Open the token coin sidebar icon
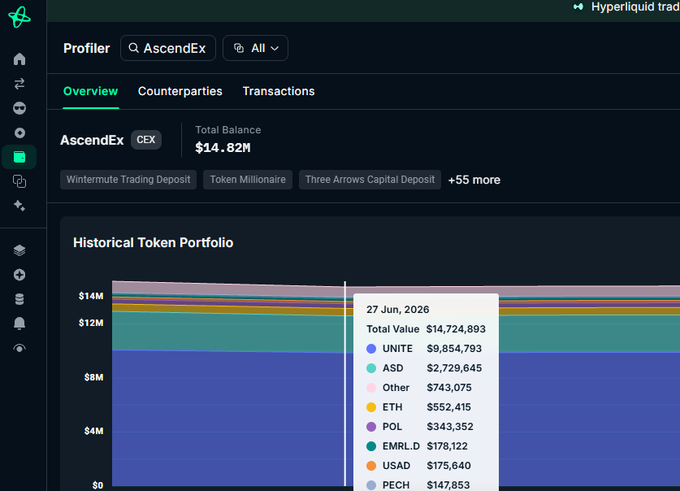This screenshot has height=491, width=680. [x=20, y=133]
